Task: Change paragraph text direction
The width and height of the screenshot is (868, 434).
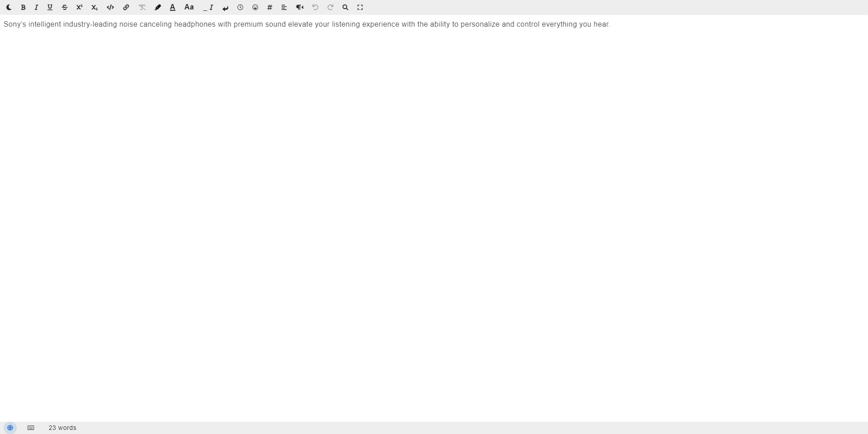Action: [299, 7]
